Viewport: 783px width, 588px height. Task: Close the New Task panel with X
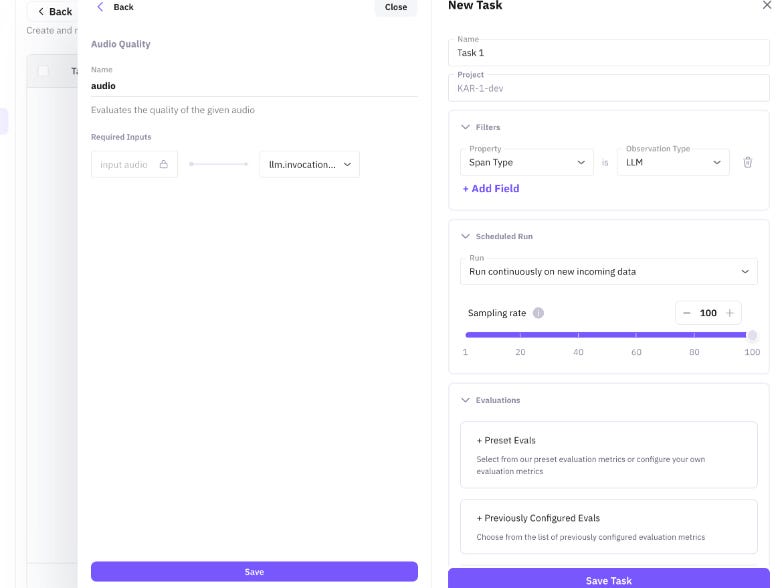[767, 5]
